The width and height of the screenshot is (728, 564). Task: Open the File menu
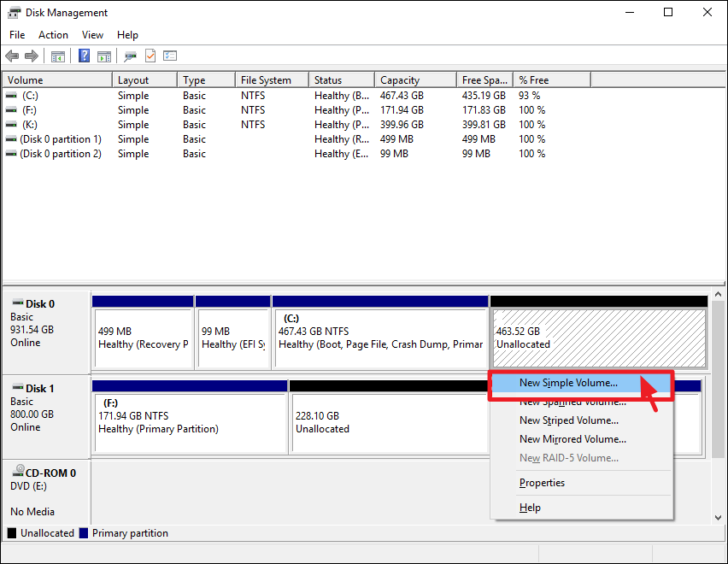(x=17, y=35)
